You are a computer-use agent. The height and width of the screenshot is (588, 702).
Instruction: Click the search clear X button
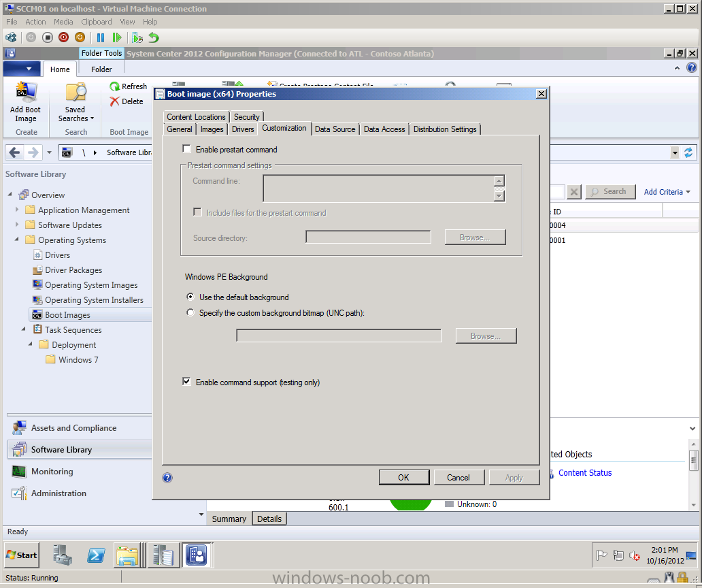[574, 192]
